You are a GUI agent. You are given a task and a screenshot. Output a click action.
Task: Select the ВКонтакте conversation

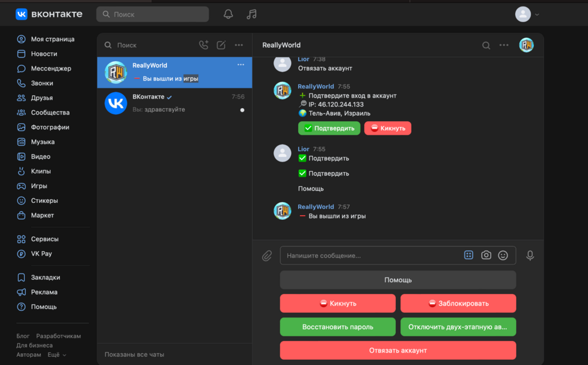pyautogui.click(x=175, y=103)
